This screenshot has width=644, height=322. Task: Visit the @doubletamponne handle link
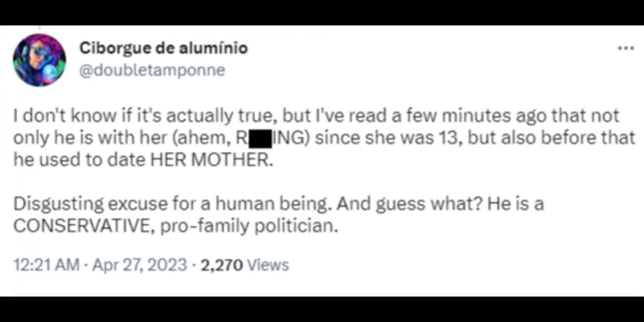(152, 70)
